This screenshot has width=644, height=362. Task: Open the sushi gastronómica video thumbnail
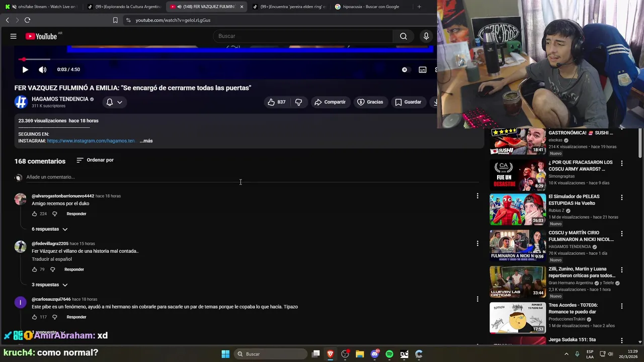pyautogui.click(x=518, y=142)
